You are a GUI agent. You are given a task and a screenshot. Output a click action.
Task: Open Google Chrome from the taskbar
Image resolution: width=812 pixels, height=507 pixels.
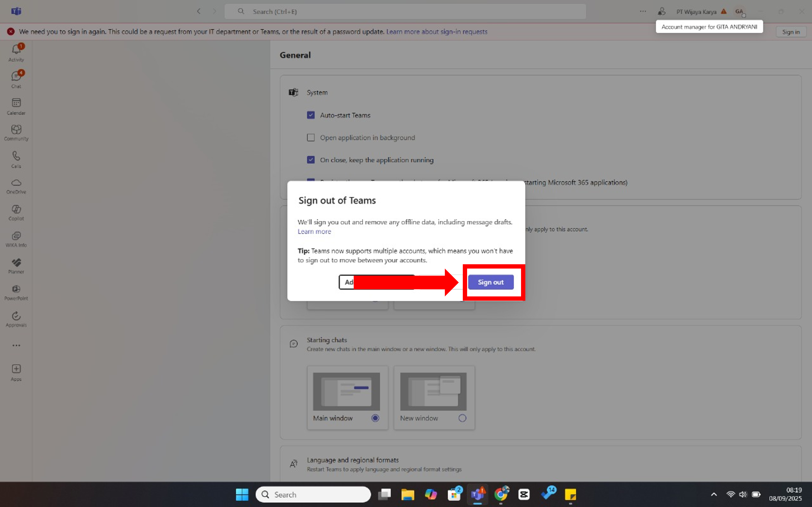point(501,494)
